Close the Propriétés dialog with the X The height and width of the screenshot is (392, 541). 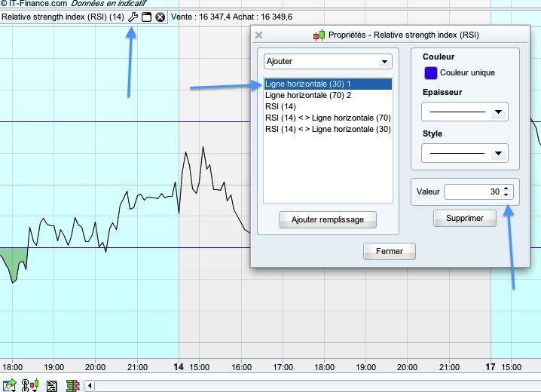click(258, 35)
